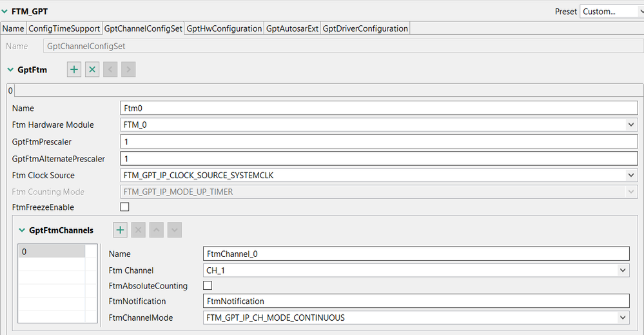Select channel 0 in GptFtmChannels list

coord(52,252)
